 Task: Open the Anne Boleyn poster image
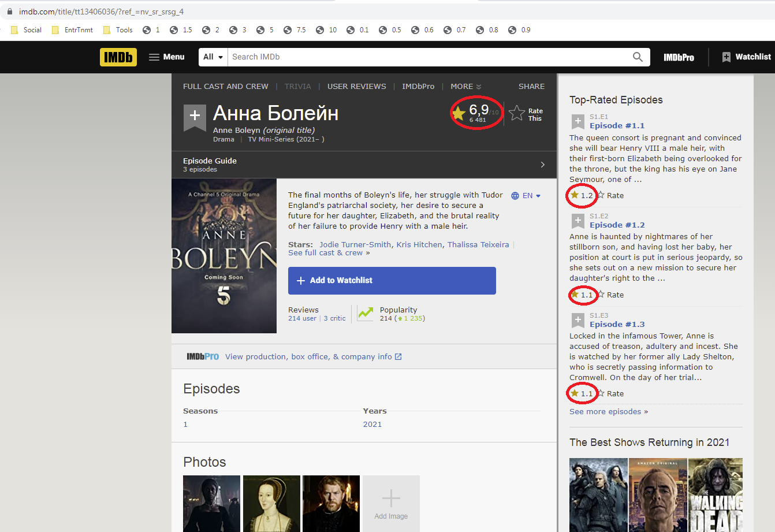224,256
